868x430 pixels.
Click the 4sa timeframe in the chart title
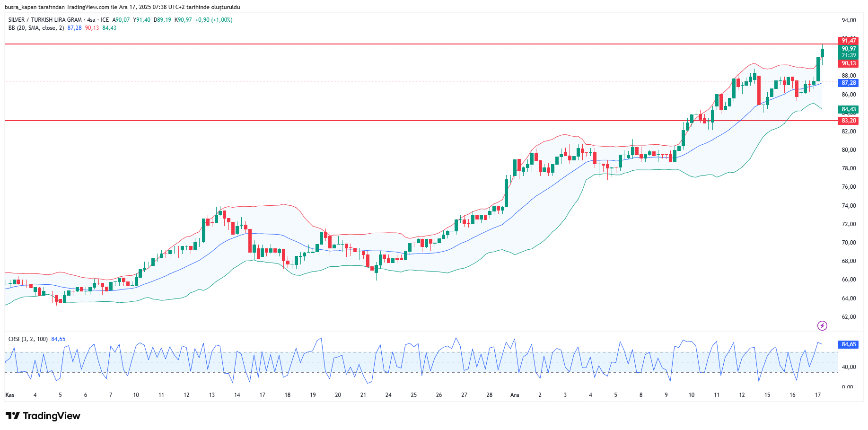point(91,20)
